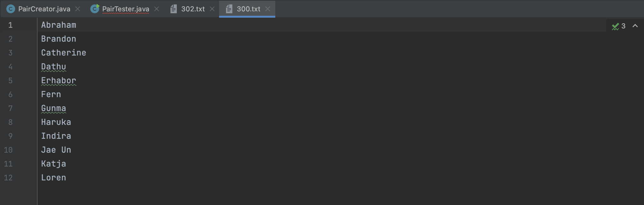Collapse the inspections widget with the up chevron

[635, 26]
